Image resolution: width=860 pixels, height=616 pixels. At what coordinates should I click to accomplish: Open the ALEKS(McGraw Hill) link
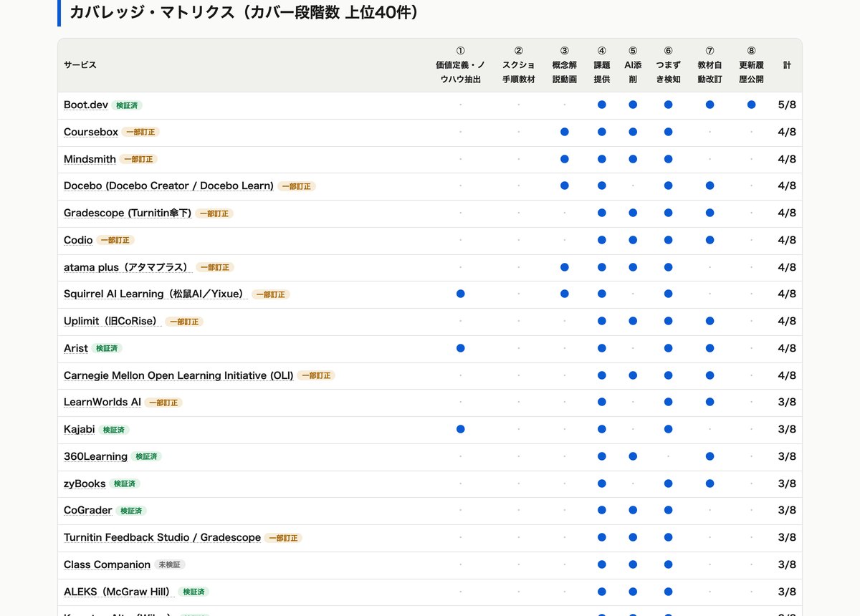[119, 592]
